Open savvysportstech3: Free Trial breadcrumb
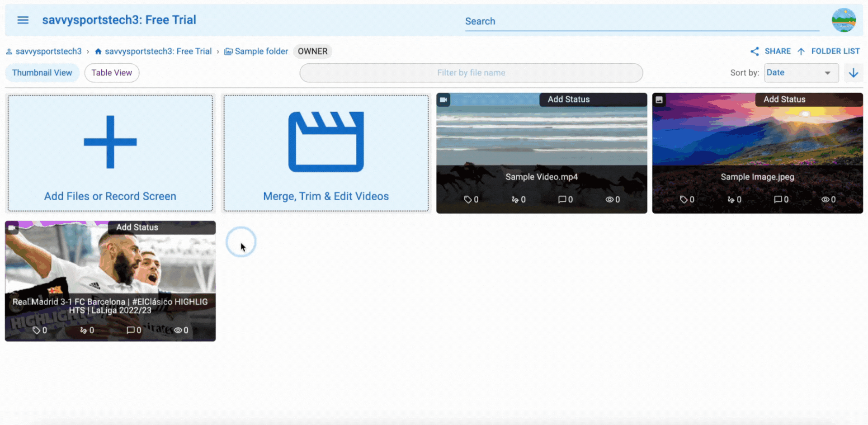The image size is (868, 425). (x=153, y=52)
